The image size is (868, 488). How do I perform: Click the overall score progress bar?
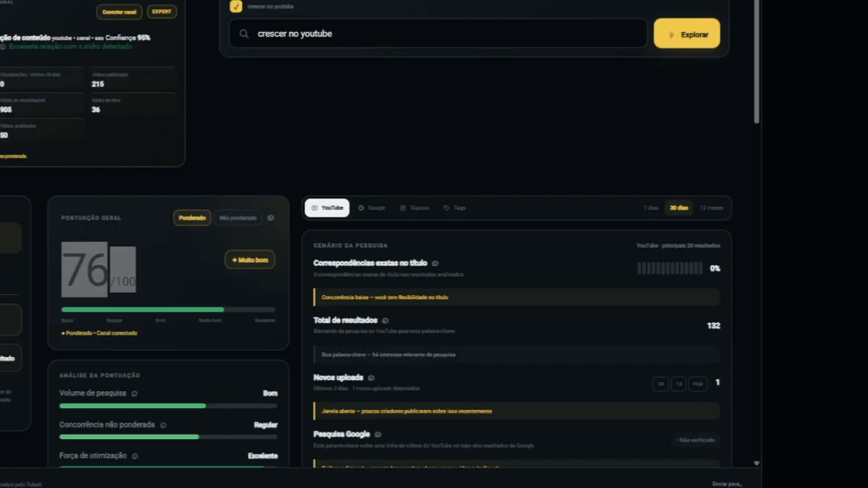pos(169,310)
